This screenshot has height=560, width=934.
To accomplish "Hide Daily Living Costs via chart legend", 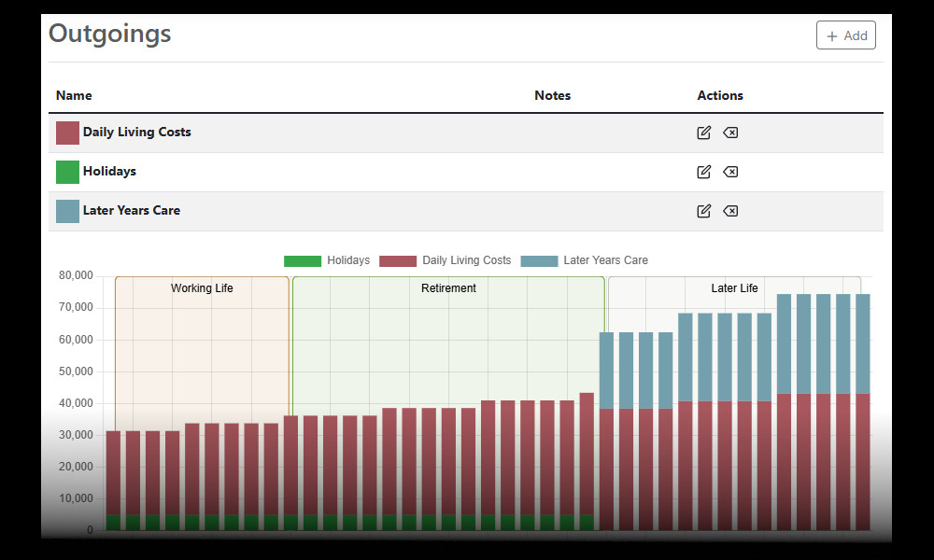I will 446,261.
